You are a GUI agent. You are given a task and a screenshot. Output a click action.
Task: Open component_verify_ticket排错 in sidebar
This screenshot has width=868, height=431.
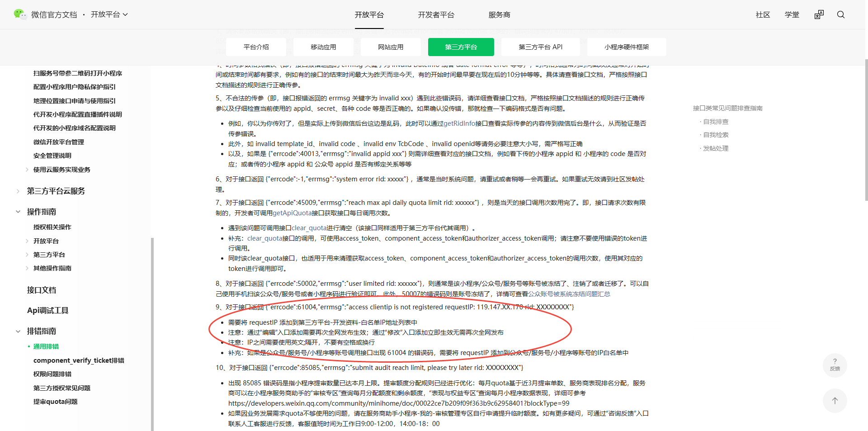pyautogui.click(x=79, y=360)
